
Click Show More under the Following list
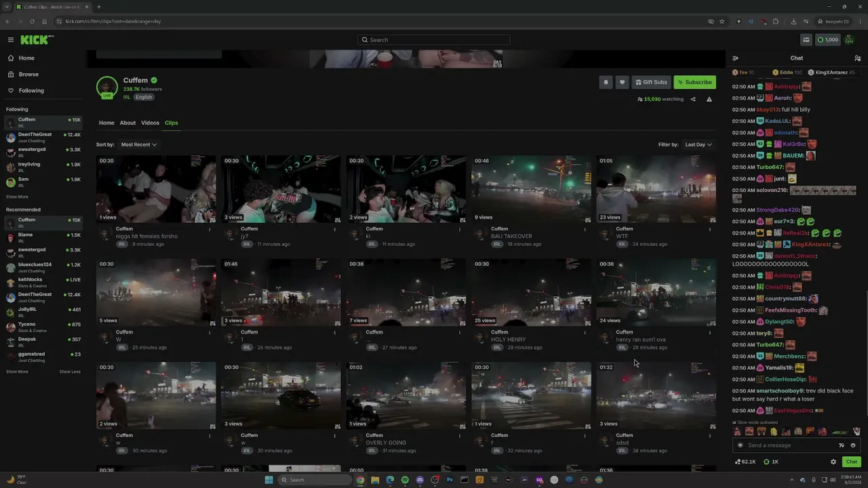tap(17, 197)
